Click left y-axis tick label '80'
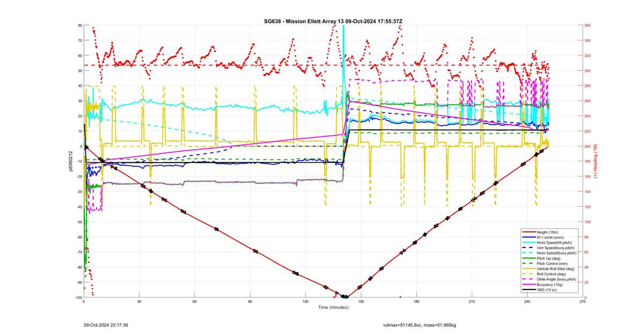644x334 pixels. coord(79,25)
